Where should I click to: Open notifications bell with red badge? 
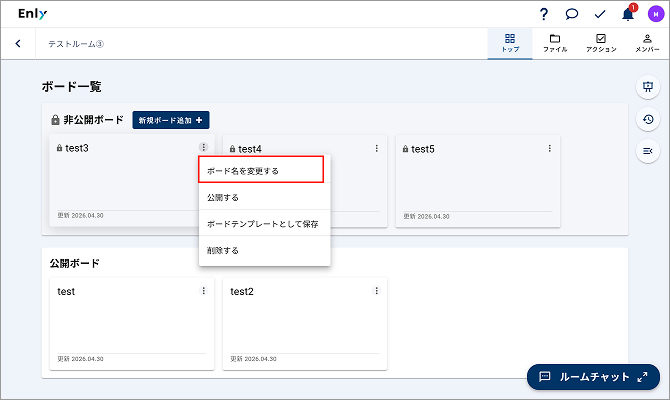pyautogui.click(x=628, y=13)
